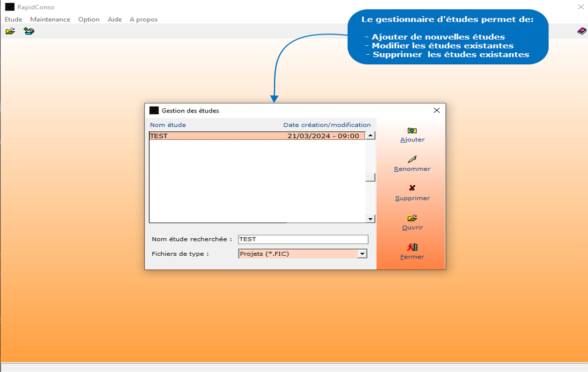This screenshot has width=588, height=372.
Task: Close the Gestion des études dialog
Action: (436, 110)
